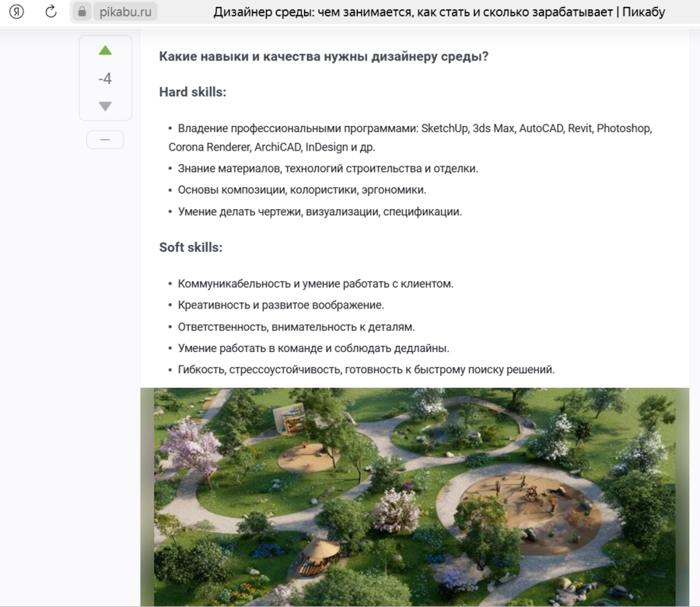
Task: Click the page title in the address bar
Action: point(439,12)
